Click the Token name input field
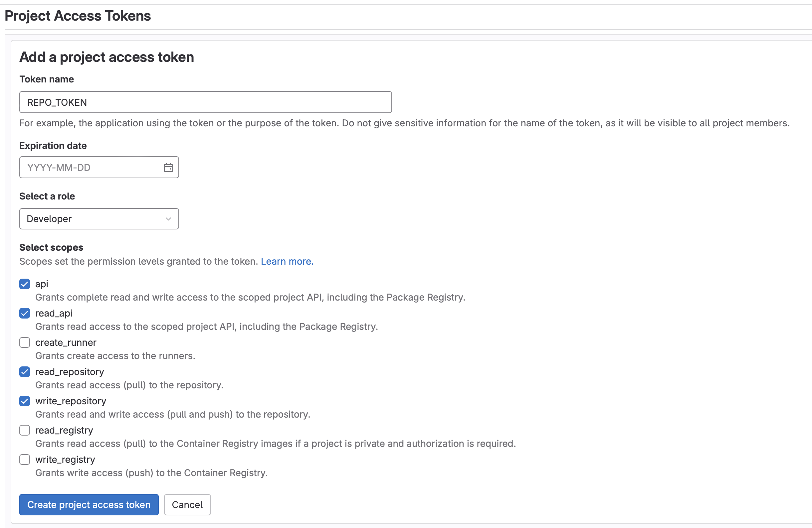 click(205, 102)
